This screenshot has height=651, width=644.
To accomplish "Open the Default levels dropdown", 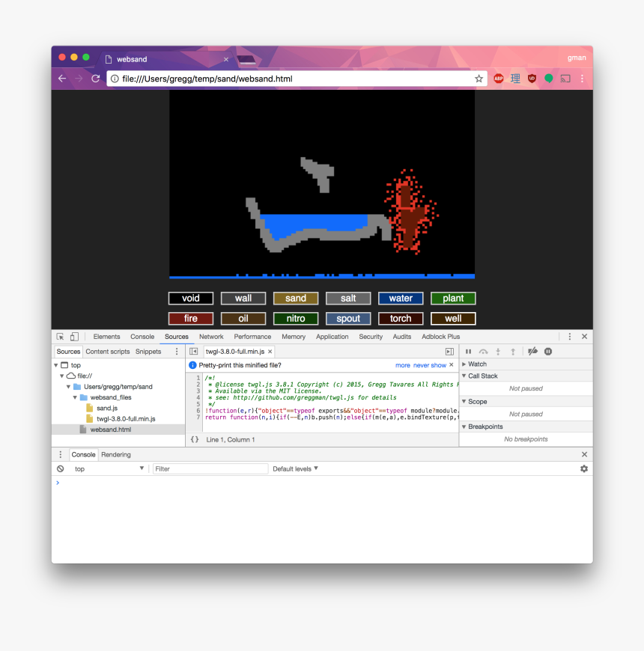I will tap(295, 468).
